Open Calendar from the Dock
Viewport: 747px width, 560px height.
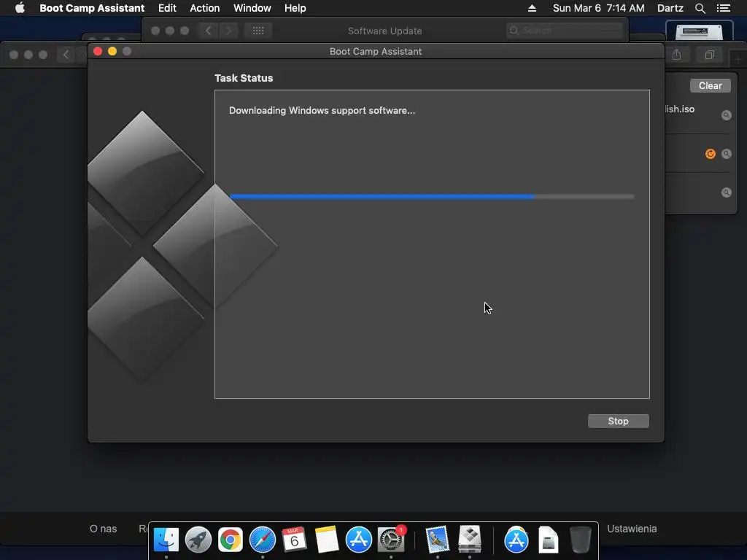[295, 540]
